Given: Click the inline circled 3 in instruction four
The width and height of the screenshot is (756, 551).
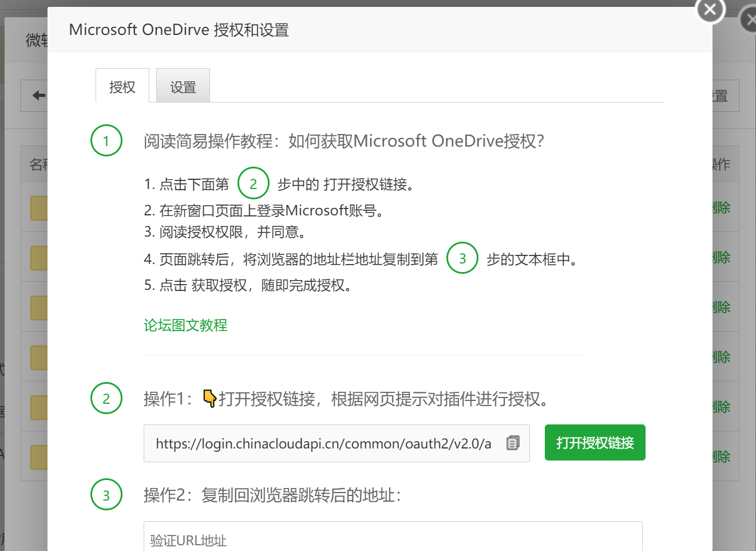Looking at the screenshot, I should point(462,258).
